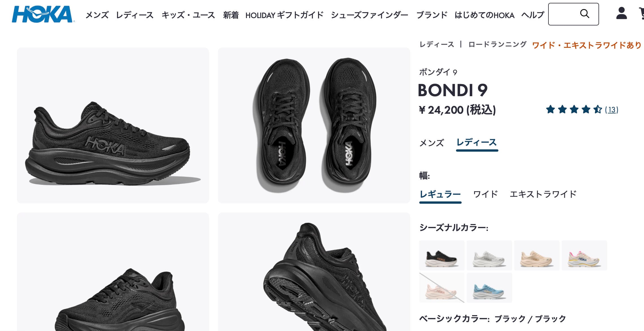Viewport: 644px width, 331px height.
Task: Click the star rating icons
Action: (574, 109)
